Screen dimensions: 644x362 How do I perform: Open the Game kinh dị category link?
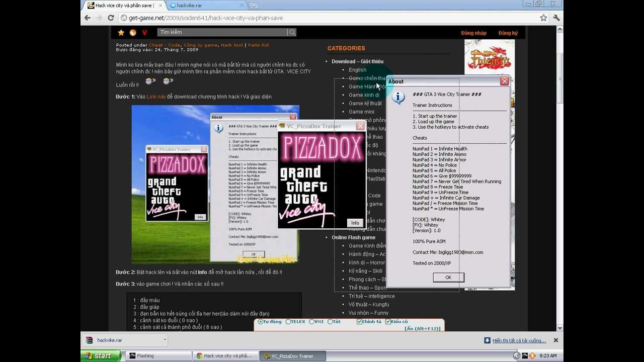click(364, 95)
